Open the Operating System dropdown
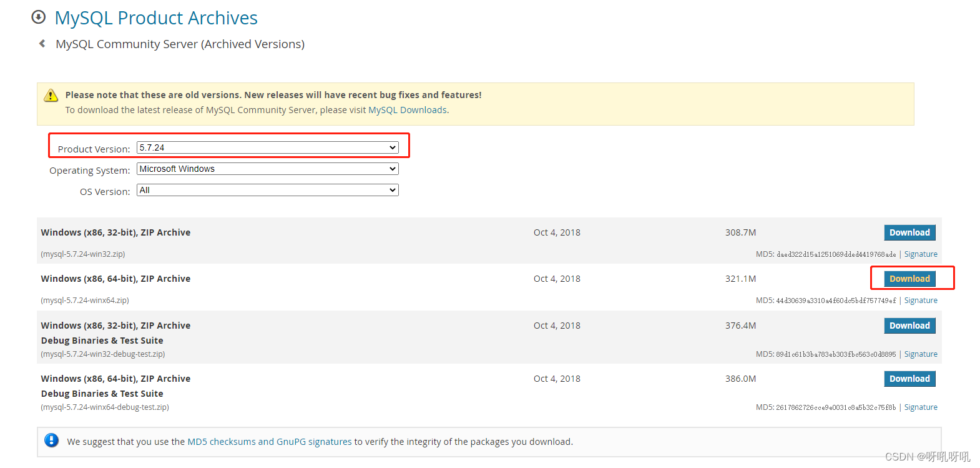This screenshot has width=980, height=468. pyautogui.click(x=267, y=169)
